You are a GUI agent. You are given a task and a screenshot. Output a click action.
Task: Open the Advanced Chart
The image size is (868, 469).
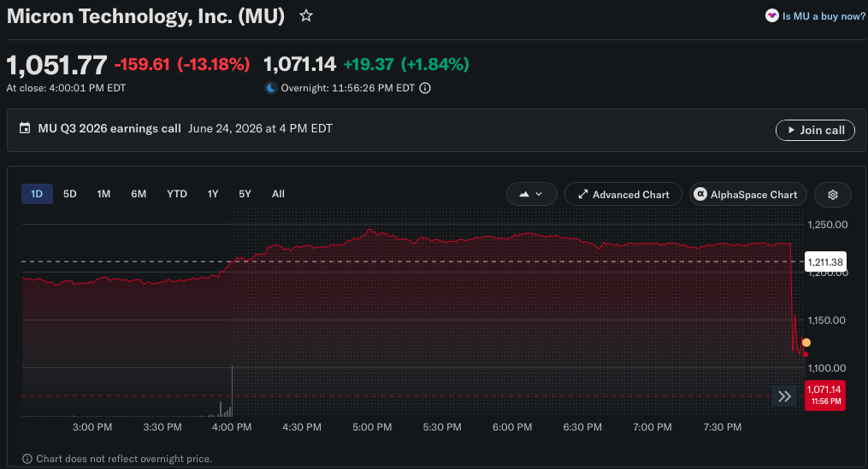(623, 194)
